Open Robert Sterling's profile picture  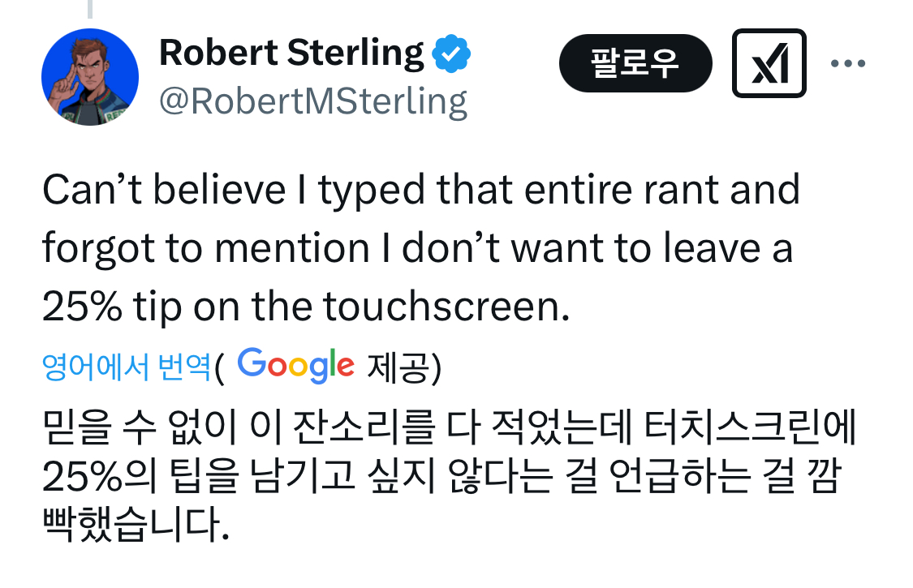90,79
